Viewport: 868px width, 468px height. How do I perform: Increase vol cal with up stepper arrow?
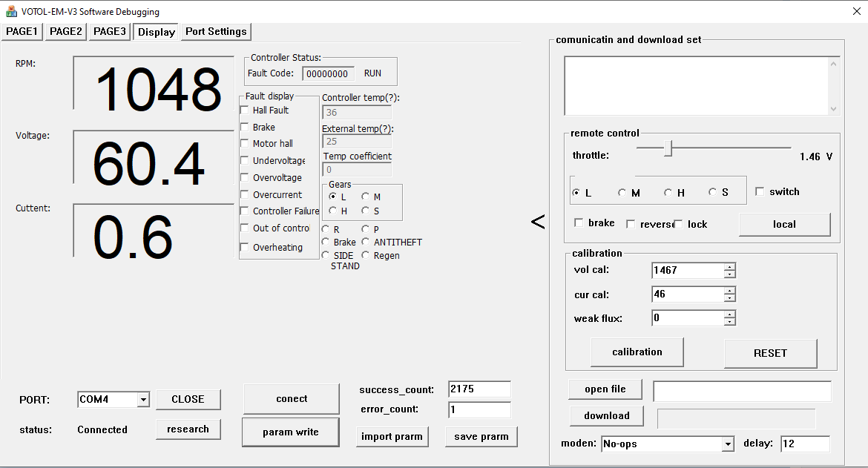pos(730,267)
